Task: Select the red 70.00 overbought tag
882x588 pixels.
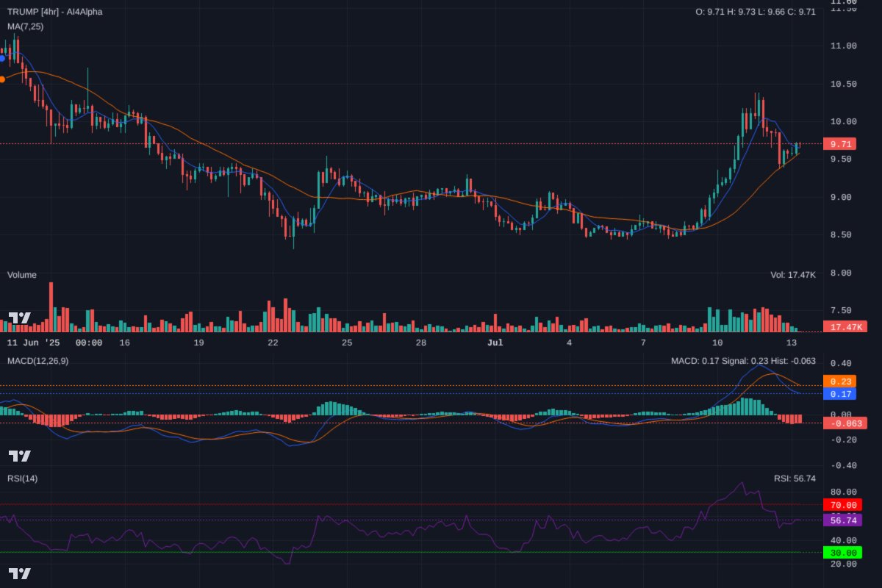Action: [842, 505]
